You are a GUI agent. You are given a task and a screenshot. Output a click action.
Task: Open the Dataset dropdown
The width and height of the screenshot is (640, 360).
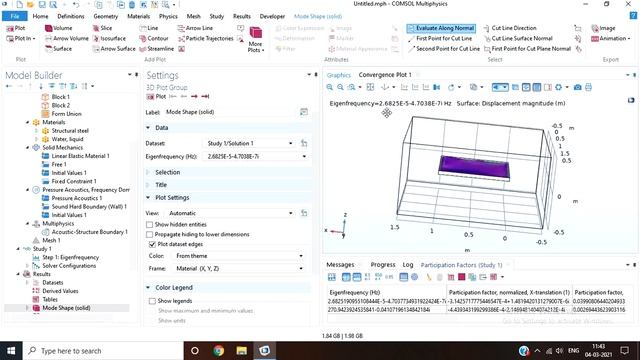click(x=249, y=143)
